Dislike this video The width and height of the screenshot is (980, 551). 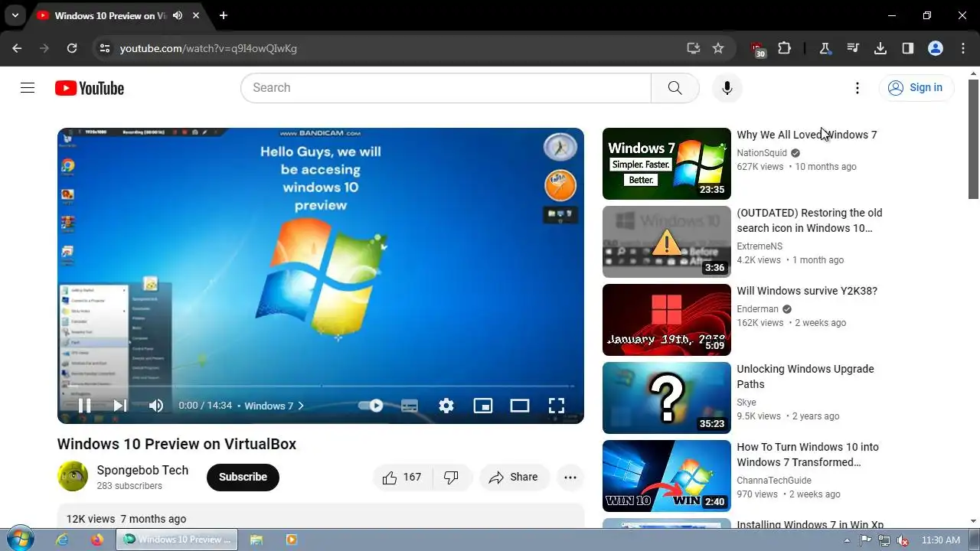pos(451,477)
